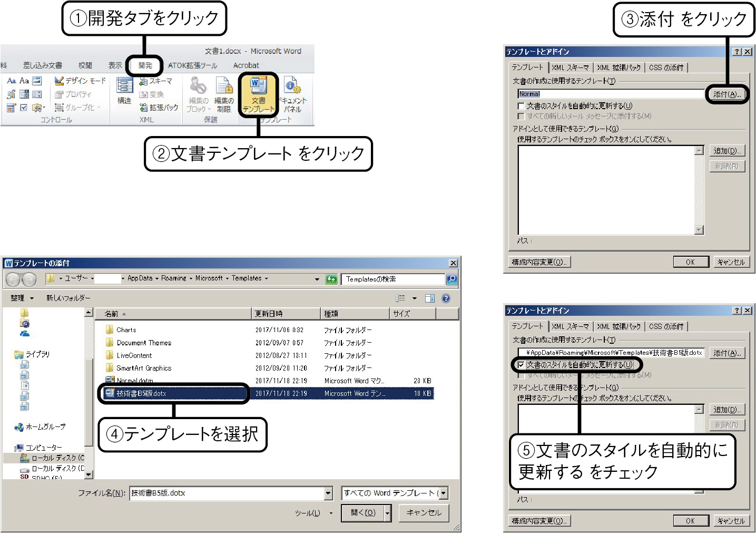This screenshot has height=533, width=756.
Task: Click 新しいフォルダー in file dialog
Action: (x=68, y=298)
